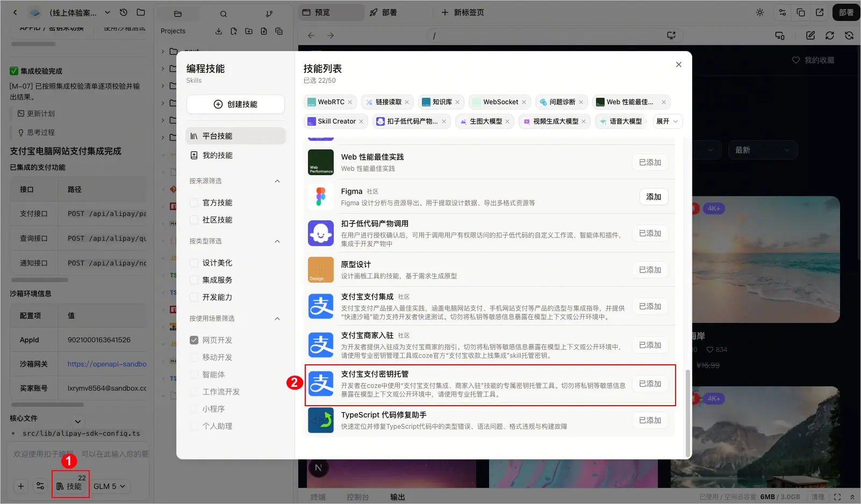Collapse the 按类型筛选 filter section
This screenshot has height=504, width=861.
(x=277, y=241)
